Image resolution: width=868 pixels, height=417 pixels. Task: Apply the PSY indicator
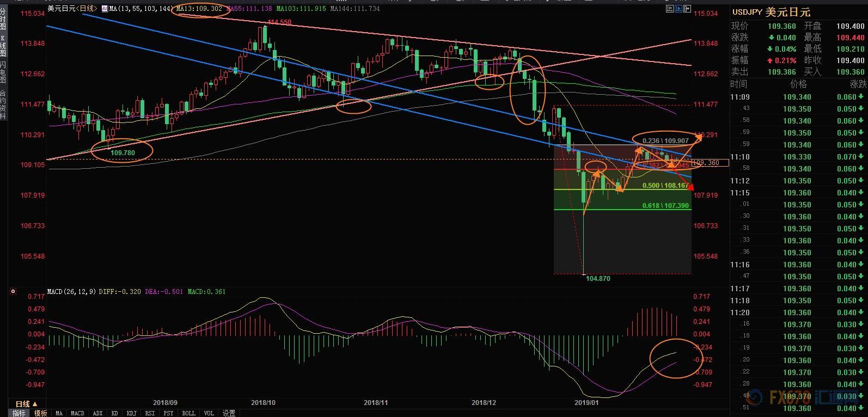tap(168, 413)
